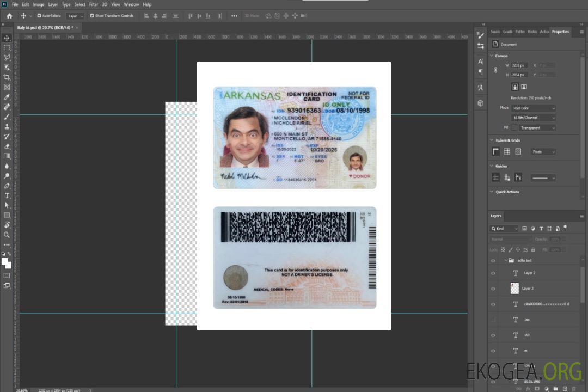The image size is (588, 392).
Task: Click the Home icon in options bar
Action: [x=9, y=16]
